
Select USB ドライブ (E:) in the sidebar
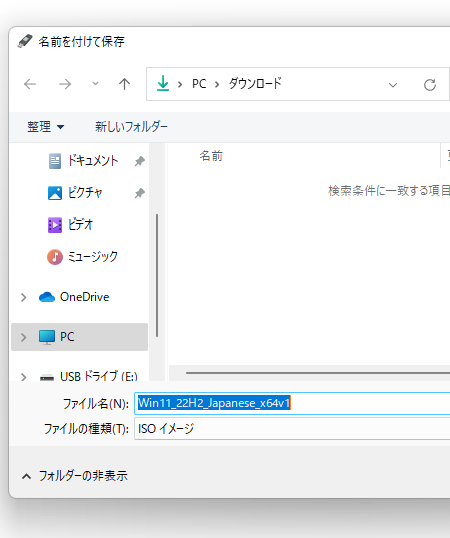99,376
